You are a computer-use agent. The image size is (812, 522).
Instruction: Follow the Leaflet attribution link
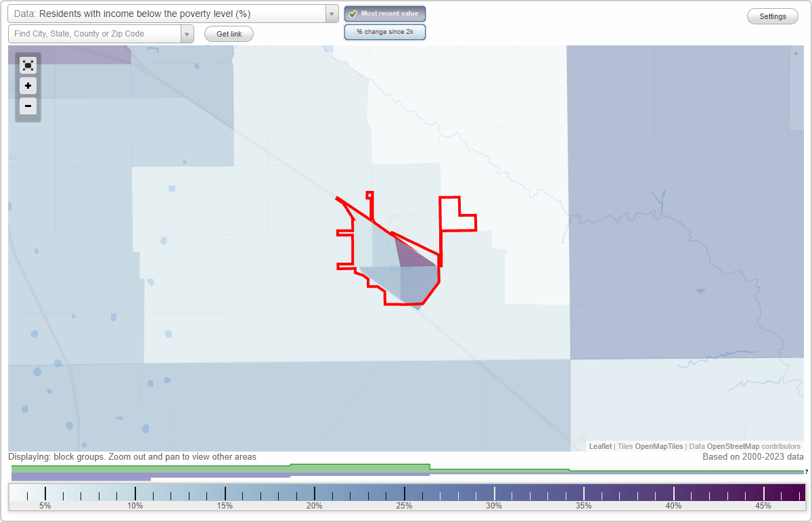600,446
